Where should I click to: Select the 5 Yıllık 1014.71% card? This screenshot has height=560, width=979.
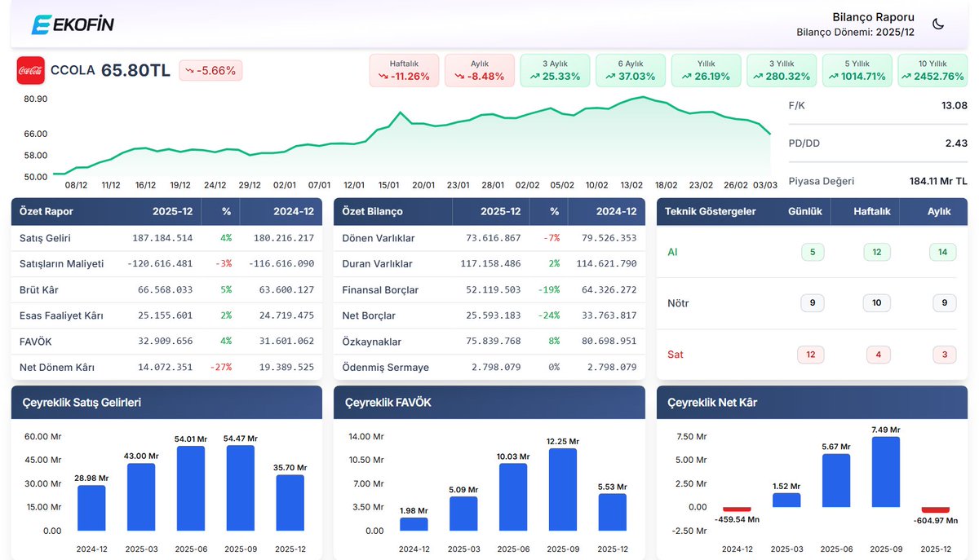(857, 71)
